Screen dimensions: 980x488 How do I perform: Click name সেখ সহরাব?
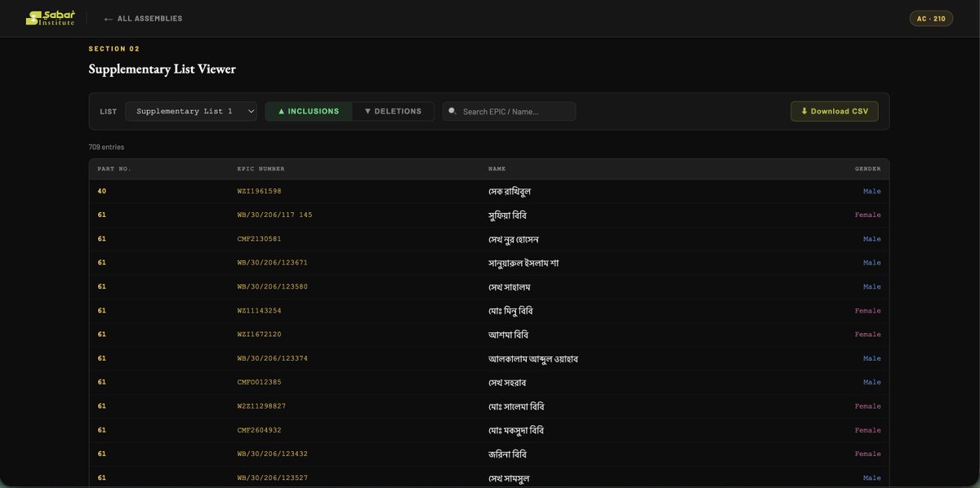[x=507, y=382]
